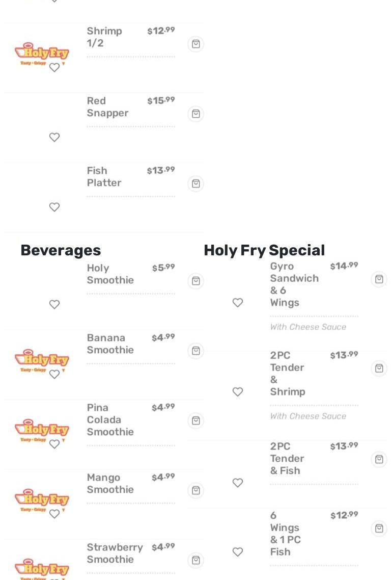Viewport: 392px width, 580px height.
Task: Click the Strawberry Smoothie title
Action: point(115,553)
